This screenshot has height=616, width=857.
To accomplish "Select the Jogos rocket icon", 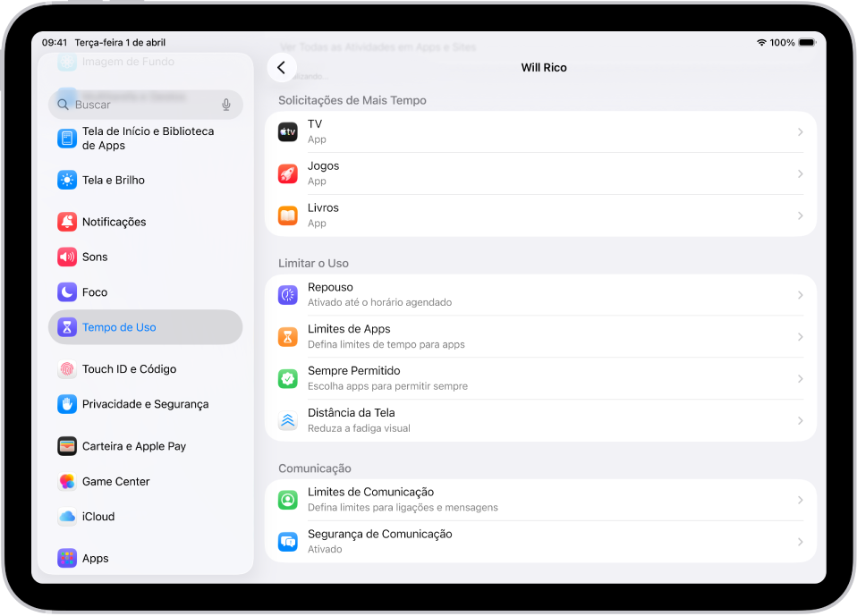I will click(x=287, y=173).
